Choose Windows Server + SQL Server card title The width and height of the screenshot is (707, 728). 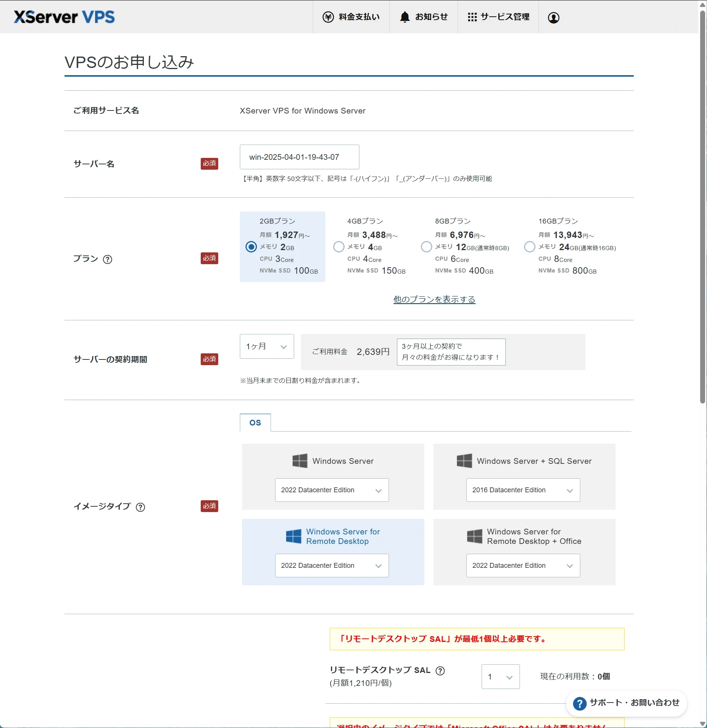(x=534, y=461)
